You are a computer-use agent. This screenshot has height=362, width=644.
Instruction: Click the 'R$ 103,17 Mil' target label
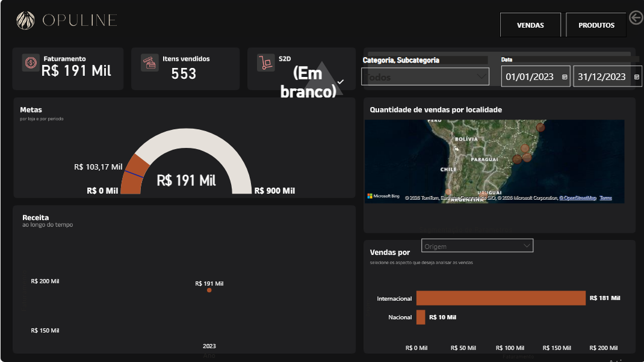pyautogui.click(x=98, y=167)
